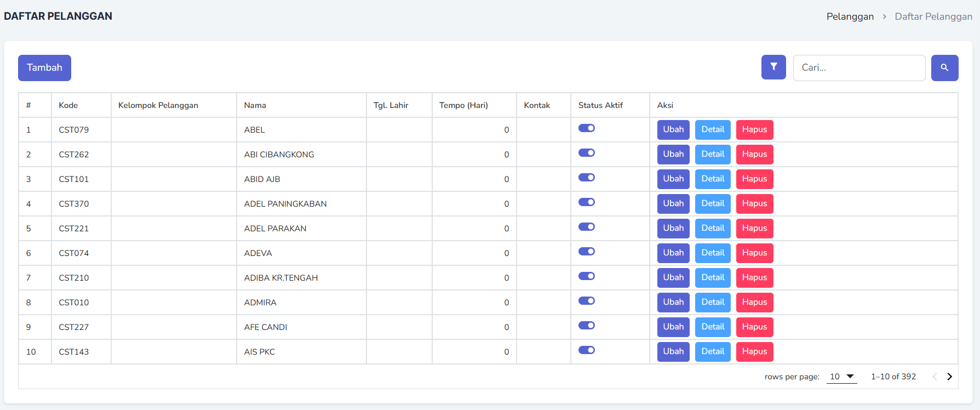Click the filter funnel icon button

773,67
